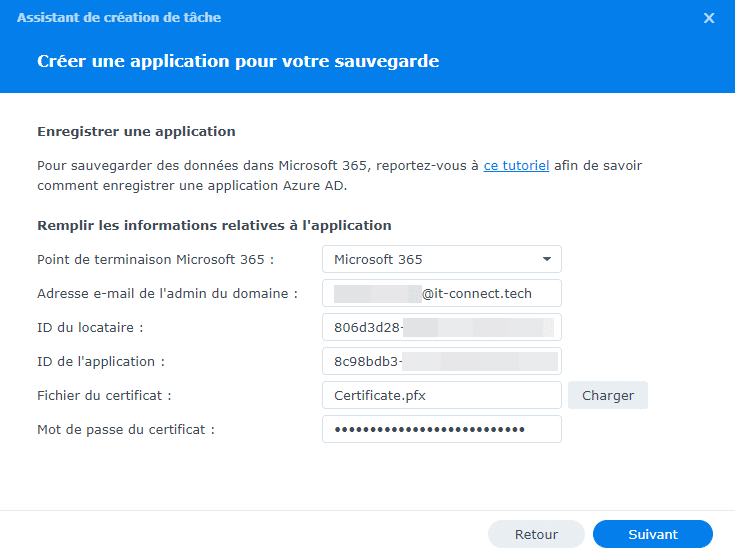
Task: Click the ID de l'application input field
Action: (441, 361)
